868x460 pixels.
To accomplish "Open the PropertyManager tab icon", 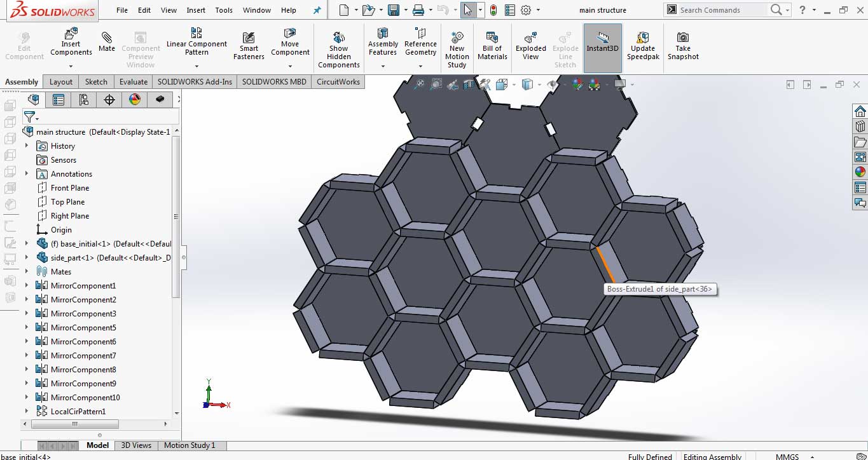I will (59, 100).
